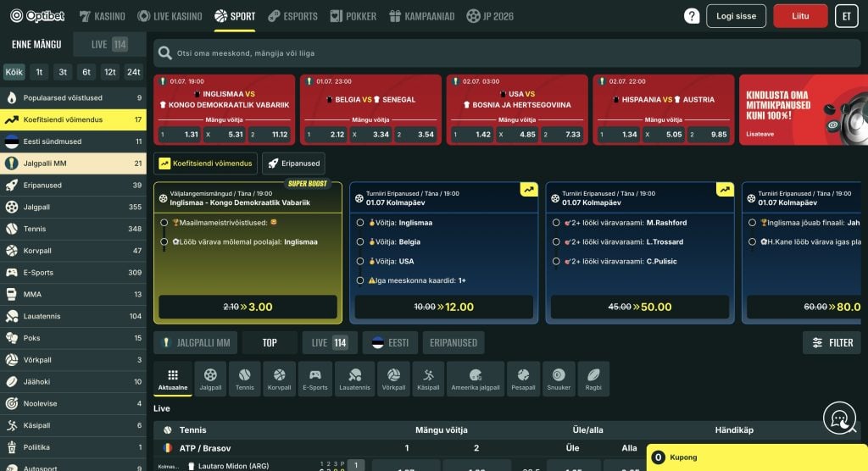Switch to LIVE 114 sidebar tab
Image resolution: width=868 pixels, height=471 pixels.
pyautogui.click(x=109, y=44)
